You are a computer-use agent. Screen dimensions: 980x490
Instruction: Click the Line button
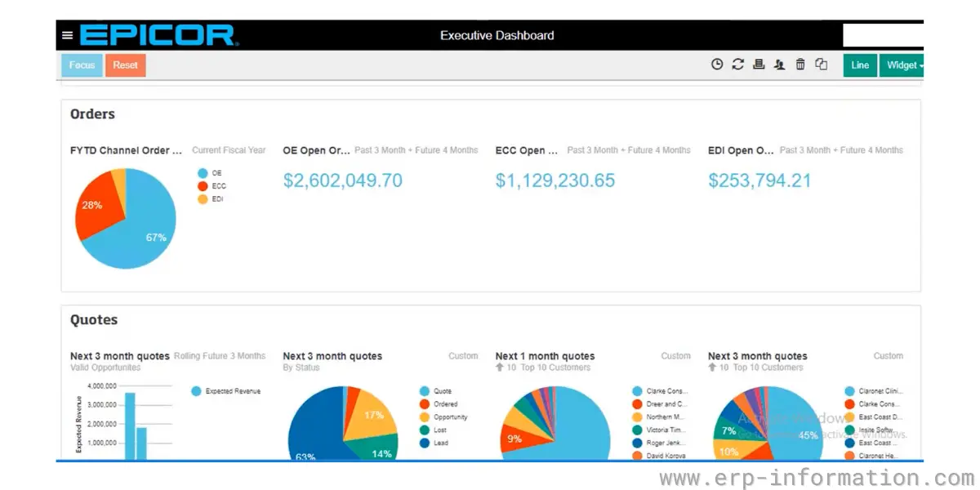coord(860,65)
